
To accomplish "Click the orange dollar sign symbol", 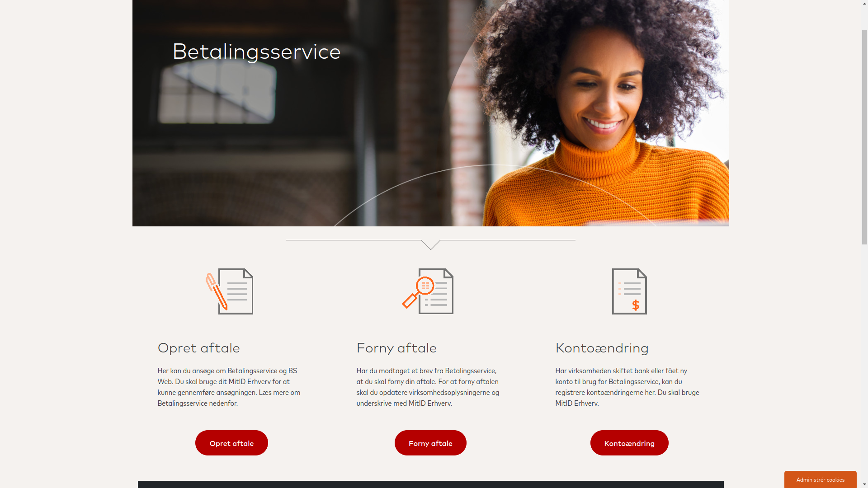I will pos(636,305).
